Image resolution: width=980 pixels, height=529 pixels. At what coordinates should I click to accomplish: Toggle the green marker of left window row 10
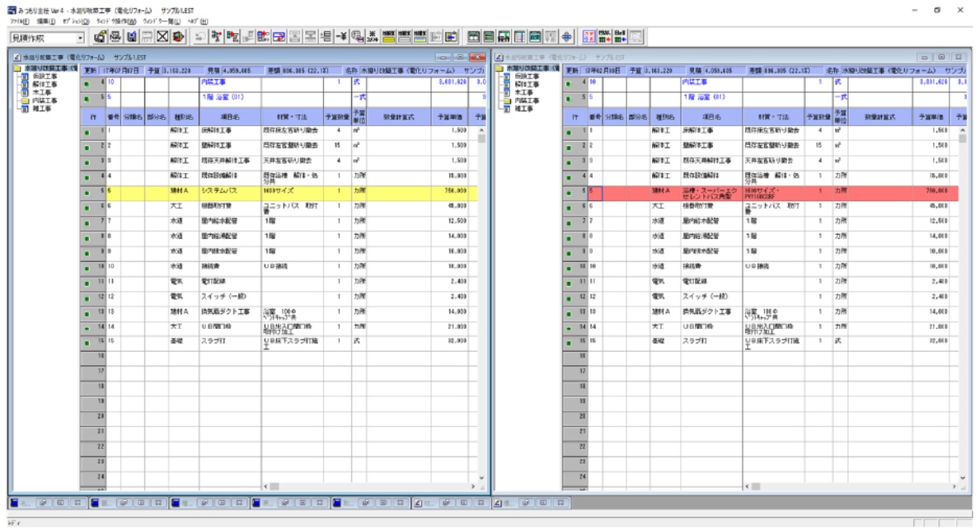(x=87, y=268)
